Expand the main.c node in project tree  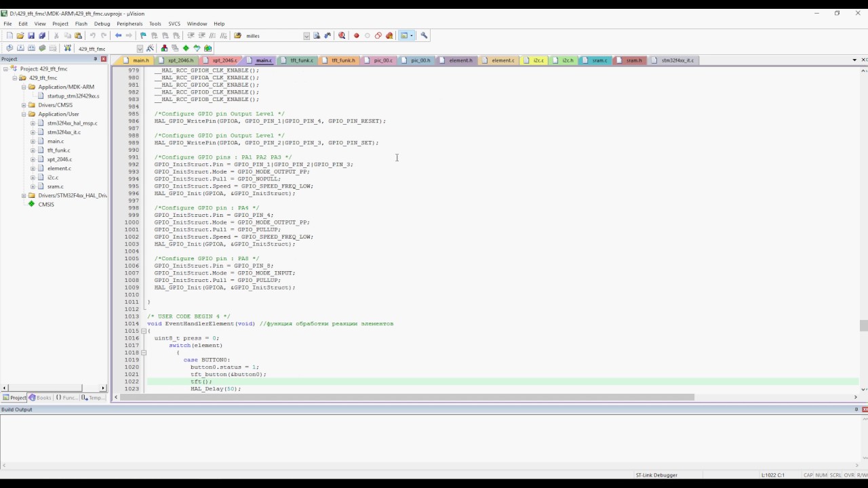[33, 141]
